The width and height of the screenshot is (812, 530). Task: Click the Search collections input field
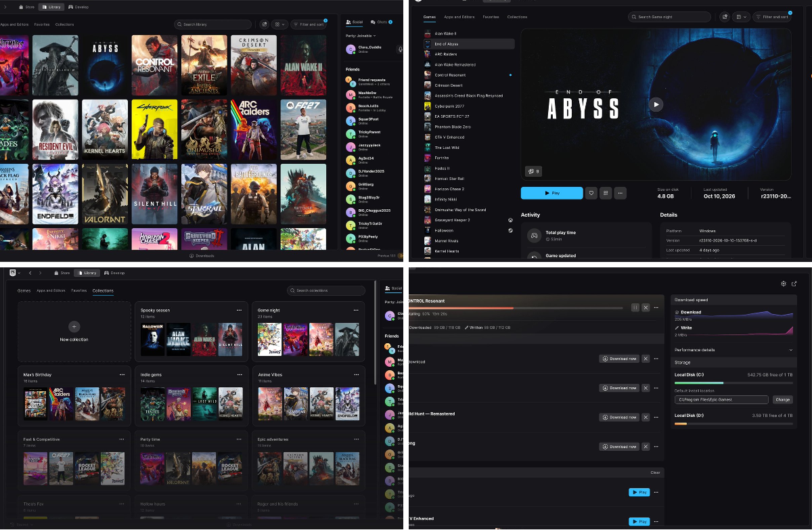pos(326,290)
